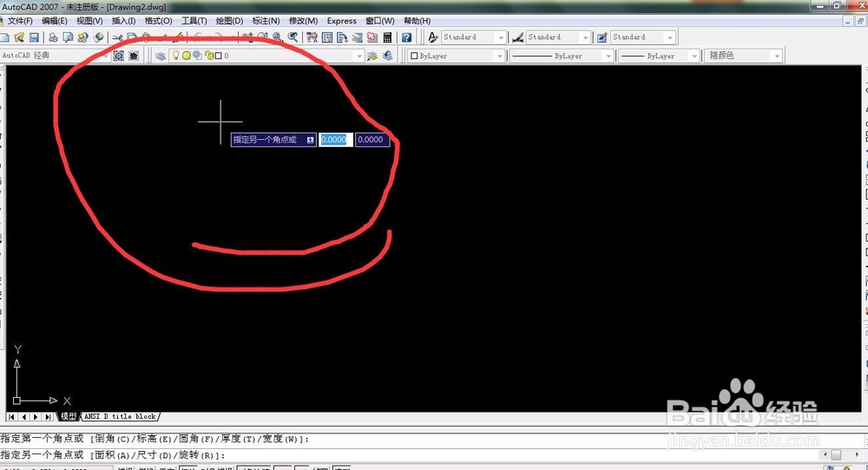Viewport: 868px width, 470px height.
Task: Click the My Workspace icon
Action: pyautogui.click(x=134, y=56)
